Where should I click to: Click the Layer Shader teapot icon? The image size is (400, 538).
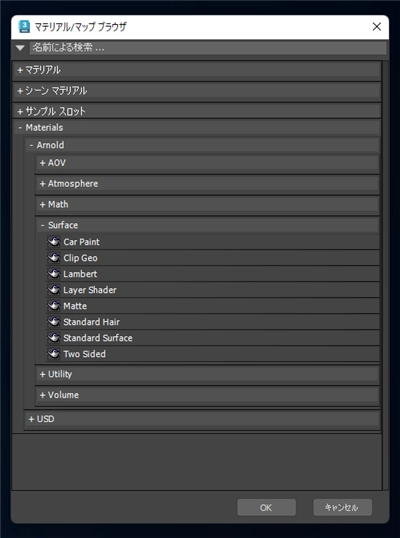[54, 290]
